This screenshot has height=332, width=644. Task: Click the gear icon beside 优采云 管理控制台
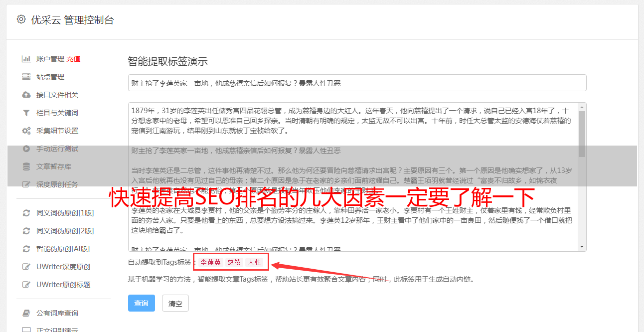(21, 19)
